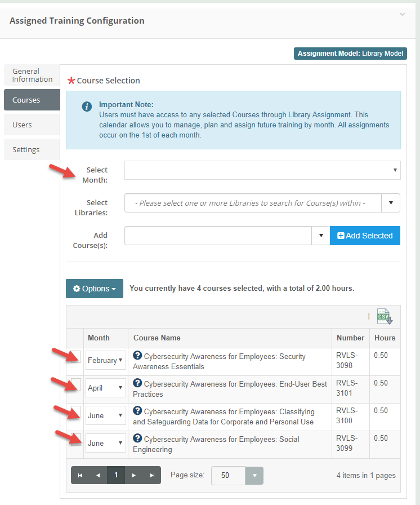The image size is (420, 505).
Task: Change the February month dropdown in table
Action: coord(106,360)
